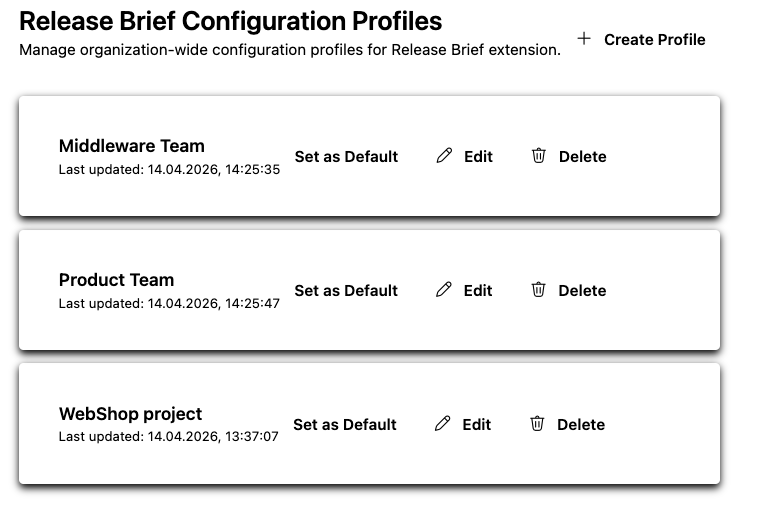Click the trash icon for WebShop project
Viewport: 775px width, 508px height.
click(537, 424)
